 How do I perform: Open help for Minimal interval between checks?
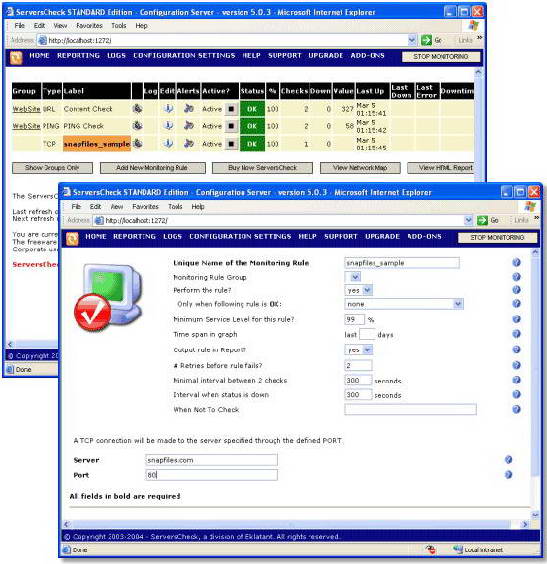516,380
